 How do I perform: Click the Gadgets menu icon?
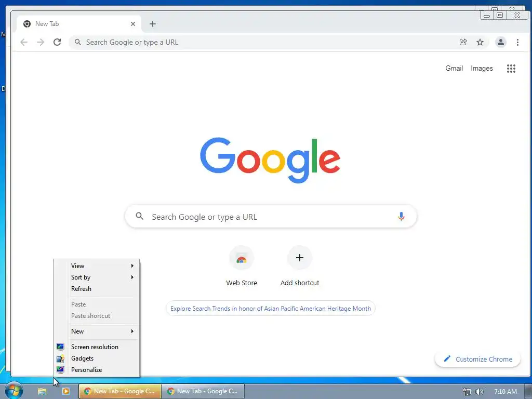coord(60,358)
